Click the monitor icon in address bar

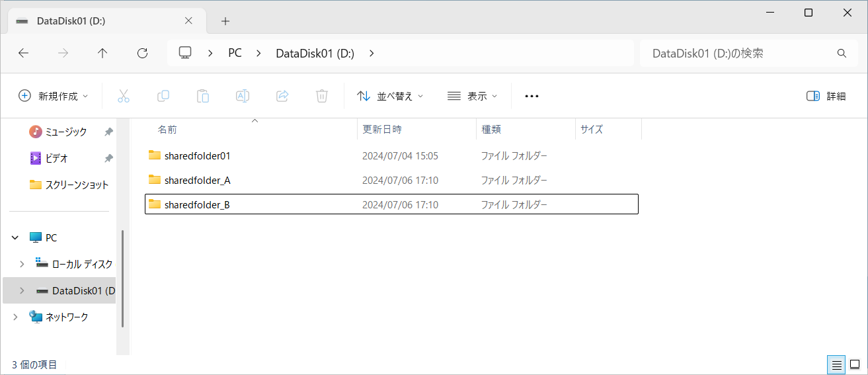(185, 53)
